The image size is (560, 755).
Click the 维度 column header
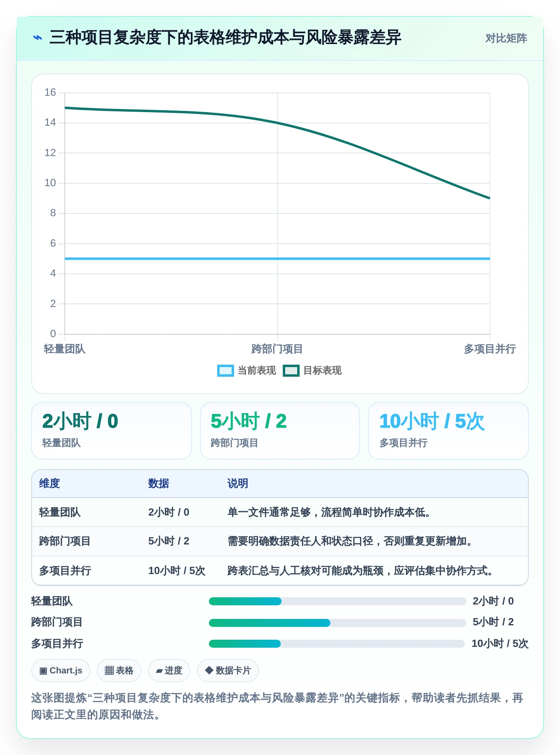pyautogui.click(x=50, y=484)
